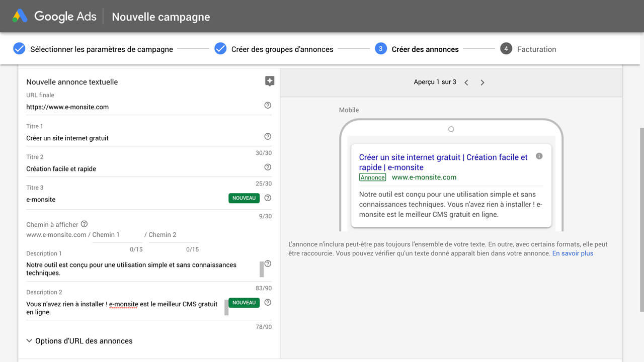Image resolution: width=644 pixels, height=362 pixels.
Task: Click the info icon in ad preview
Action: (539, 156)
